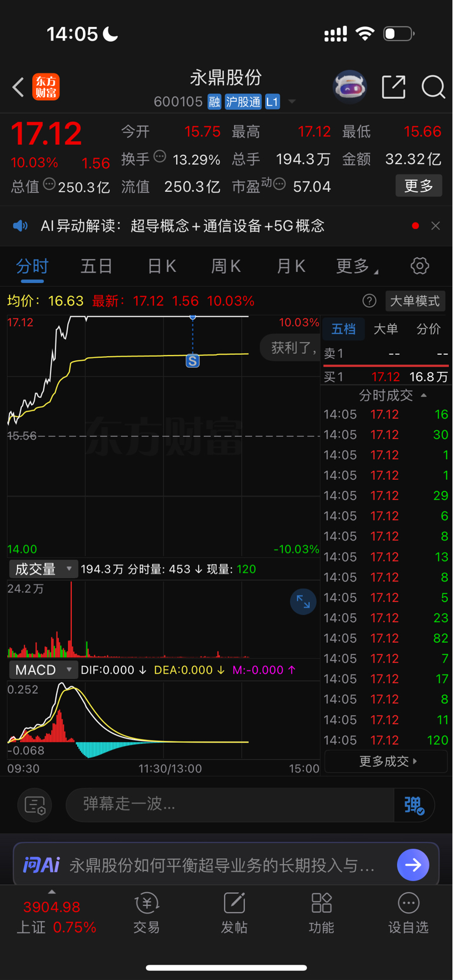Collapse 分时成交 section header
The width and height of the screenshot is (453, 980).
click(x=393, y=395)
